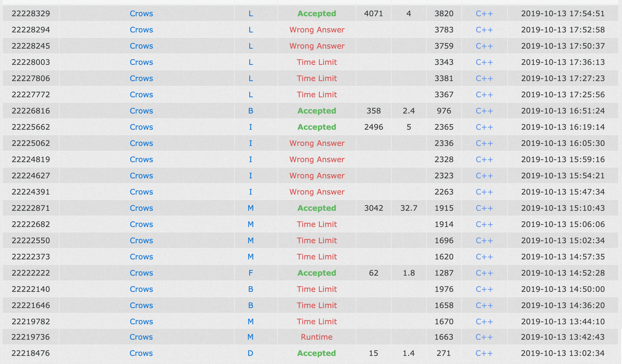Open problem B link for run 22226816
Screen dimensions: 622x364
click(251, 111)
